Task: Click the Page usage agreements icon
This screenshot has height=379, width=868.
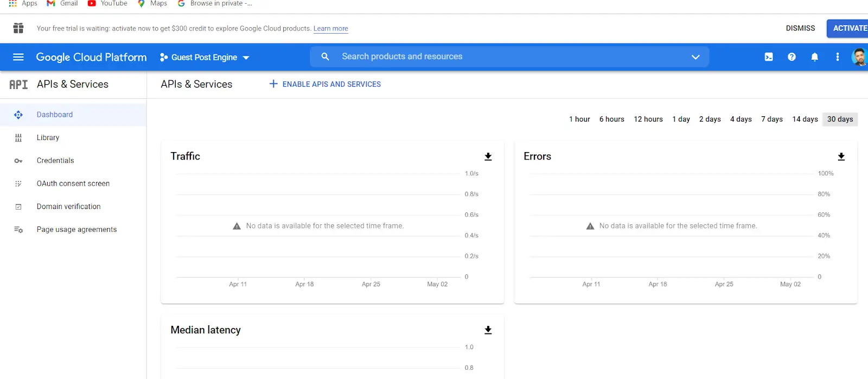Action: [18, 230]
